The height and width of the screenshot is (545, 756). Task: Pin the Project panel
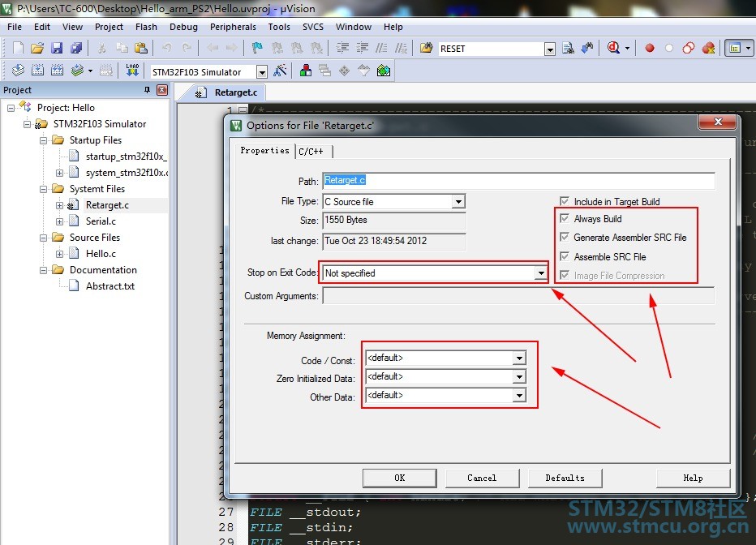(x=147, y=90)
